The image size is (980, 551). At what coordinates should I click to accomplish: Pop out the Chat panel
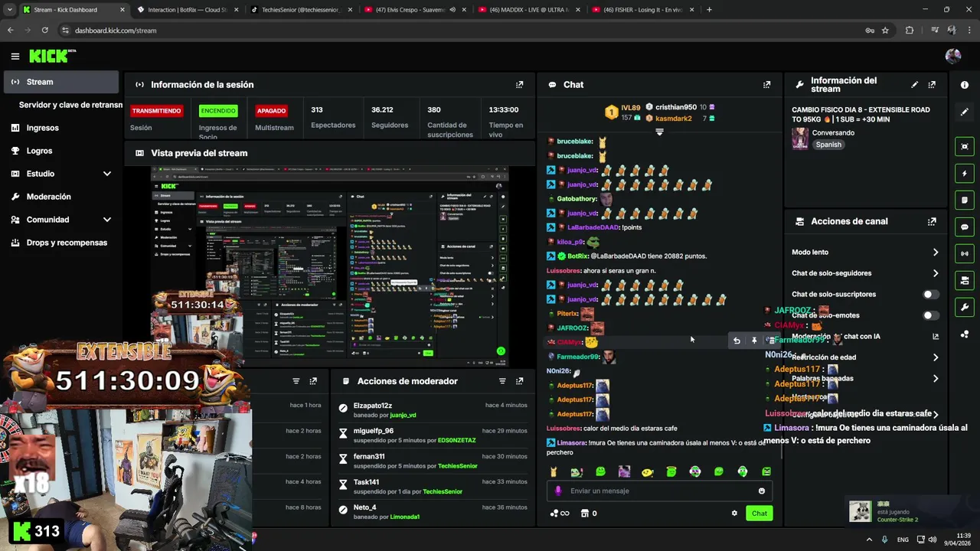[767, 85]
